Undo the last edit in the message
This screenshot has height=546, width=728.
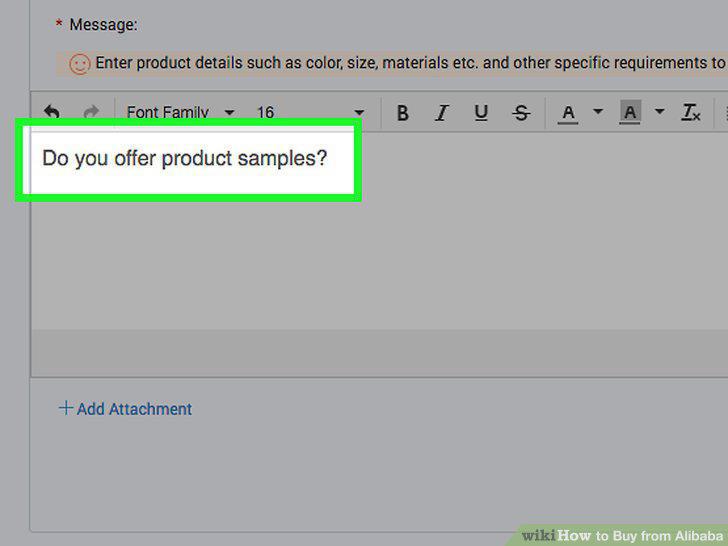pyautogui.click(x=52, y=112)
